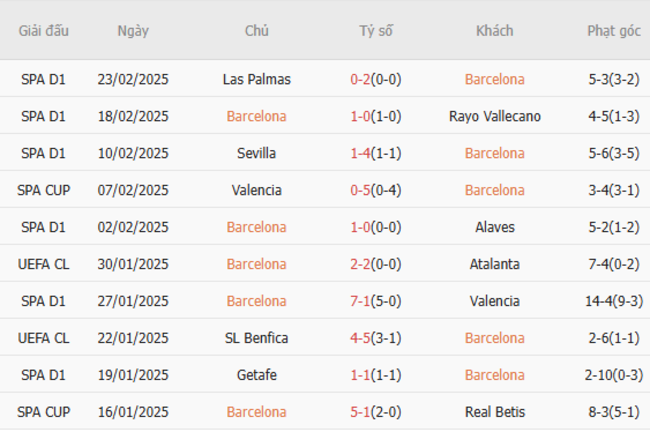Viewport: 650px width, 432px height.
Task: Select the Ngày column header
Action: (133, 31)
